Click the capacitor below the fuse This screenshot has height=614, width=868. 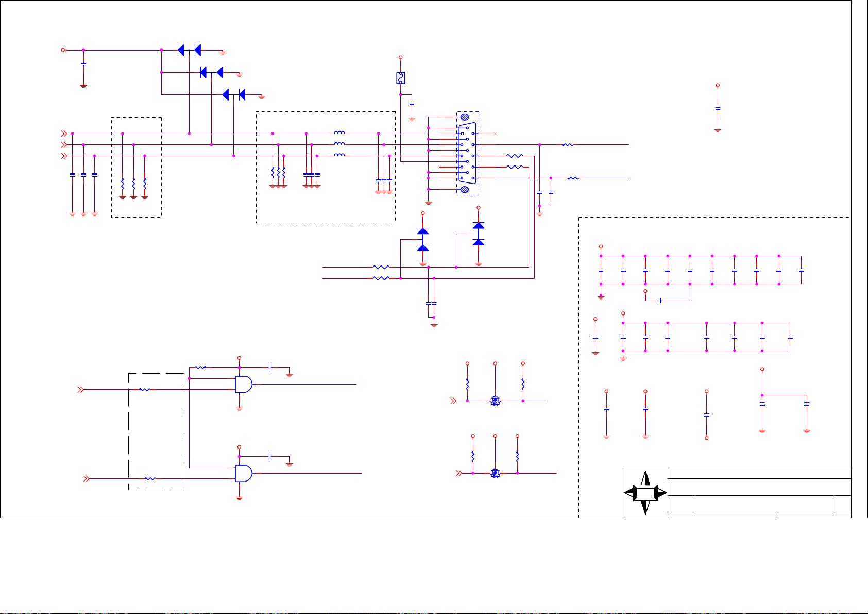click(412, 104)
